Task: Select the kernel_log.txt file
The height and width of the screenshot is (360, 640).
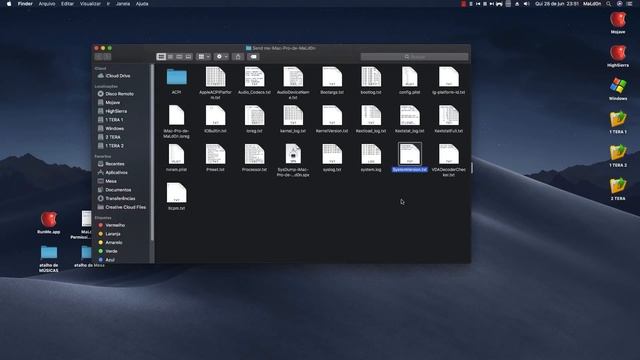Action: pos(293,116)
